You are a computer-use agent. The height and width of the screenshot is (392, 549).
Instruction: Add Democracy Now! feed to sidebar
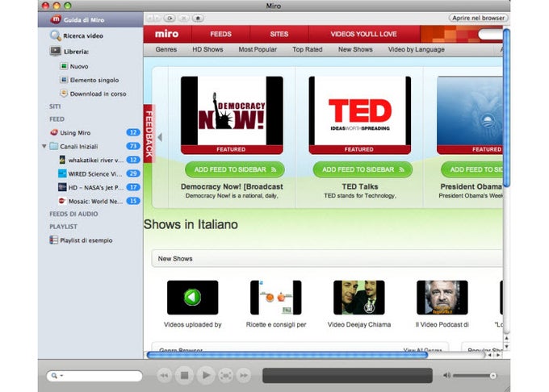(x=235, y=169)
